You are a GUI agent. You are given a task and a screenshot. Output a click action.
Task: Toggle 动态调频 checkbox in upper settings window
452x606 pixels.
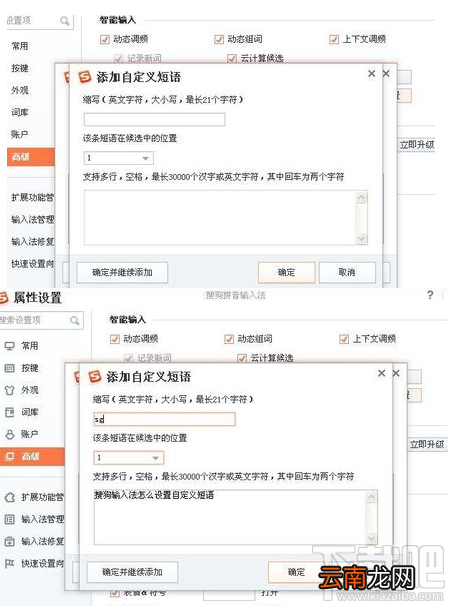pos(105,39)
